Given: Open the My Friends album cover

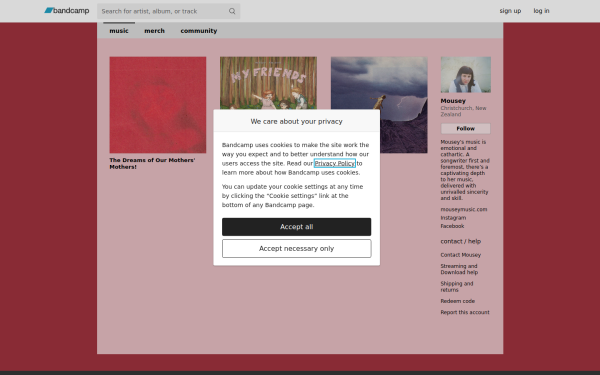Looking at the screenshot, I should (268, 83).
